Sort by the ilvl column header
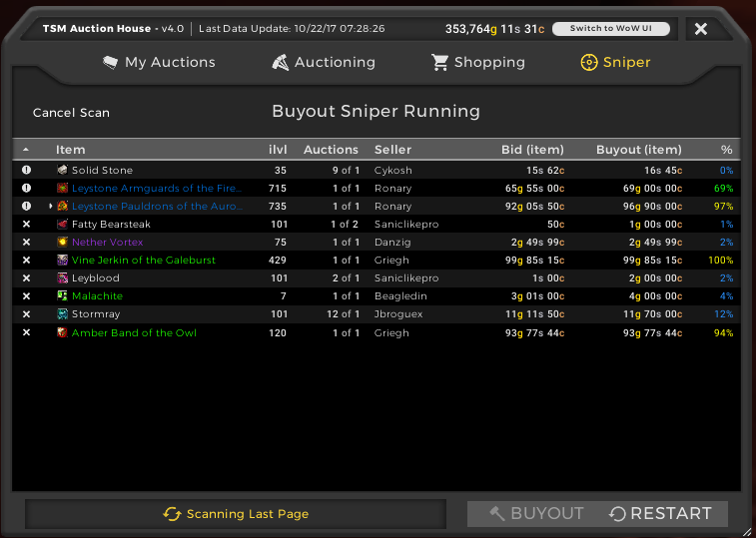Viewport: 756px width, 538px height. pyautogui.click(x=278, y=150)
